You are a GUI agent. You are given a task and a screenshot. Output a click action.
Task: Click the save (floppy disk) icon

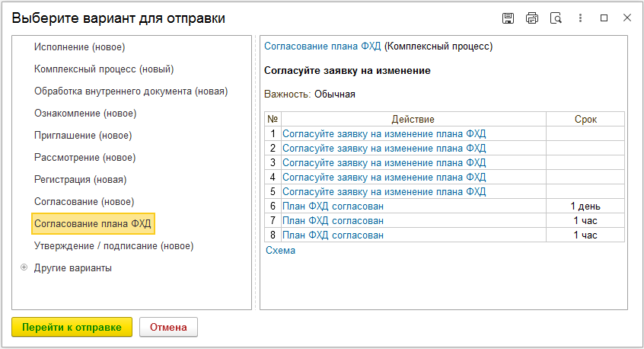point(508,18)
